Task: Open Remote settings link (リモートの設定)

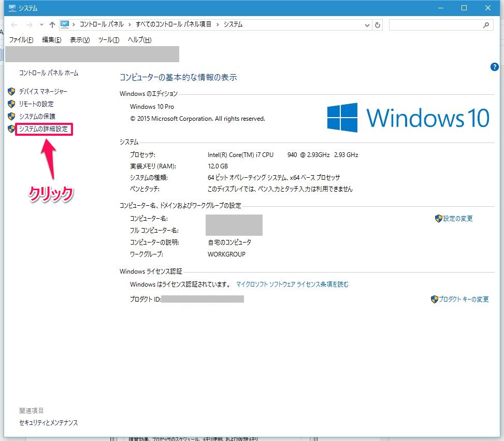Action: click(x=36, y=104)
